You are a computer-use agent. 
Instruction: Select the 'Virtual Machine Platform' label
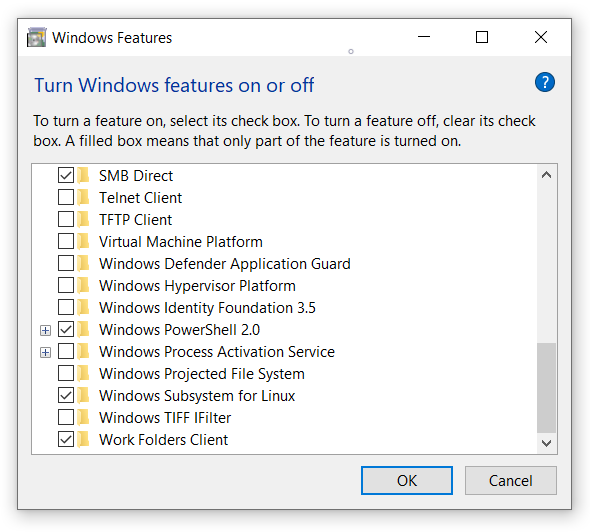(181, 242)
